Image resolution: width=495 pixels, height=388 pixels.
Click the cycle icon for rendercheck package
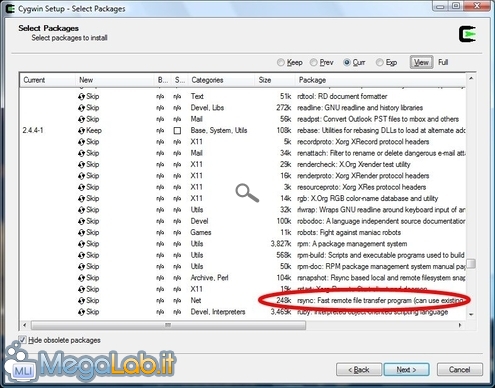81,165
